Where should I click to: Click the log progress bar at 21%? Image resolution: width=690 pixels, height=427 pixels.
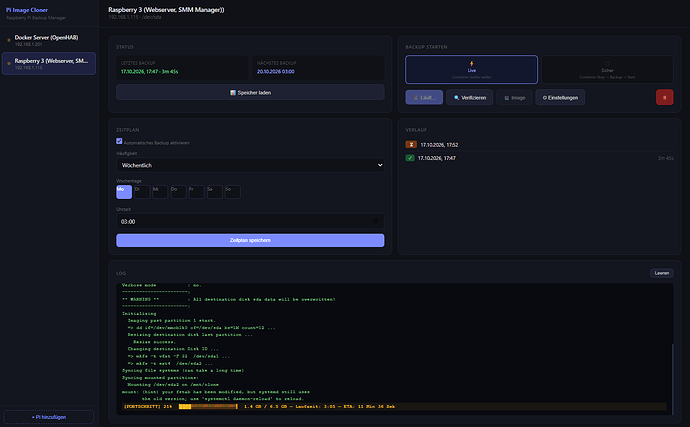[x=208, y=406]
